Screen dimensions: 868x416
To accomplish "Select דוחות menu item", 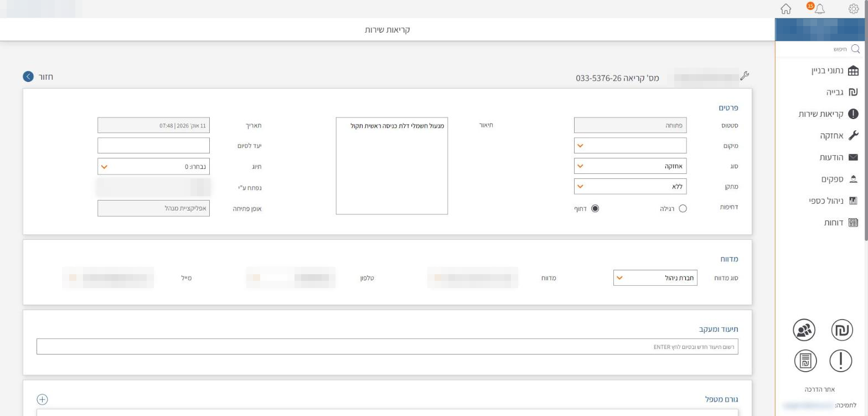I will (x=834, y=223).
